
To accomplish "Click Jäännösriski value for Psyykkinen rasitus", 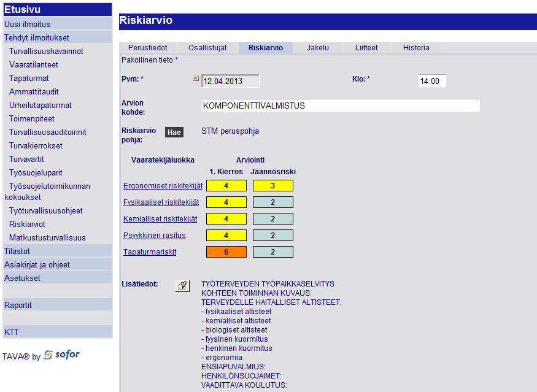I will coord(273,235).
